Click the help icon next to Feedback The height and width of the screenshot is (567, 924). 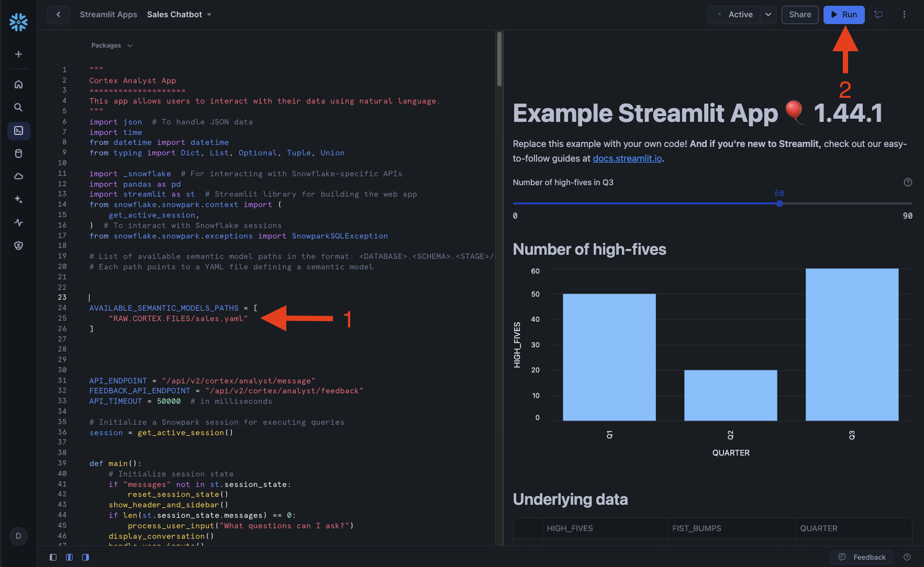pos(907,557)
